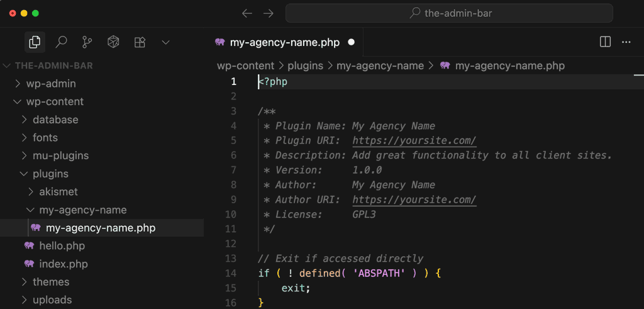
Task: Collapse the my-agency-name folder in the file tree
Action: tap(30, 210)
